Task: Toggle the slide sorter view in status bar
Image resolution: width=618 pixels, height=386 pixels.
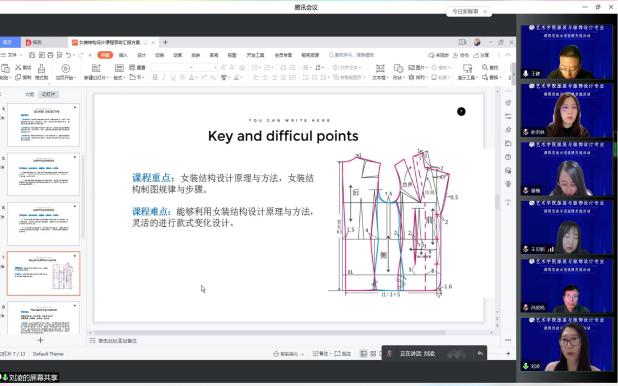Action: 373,354
